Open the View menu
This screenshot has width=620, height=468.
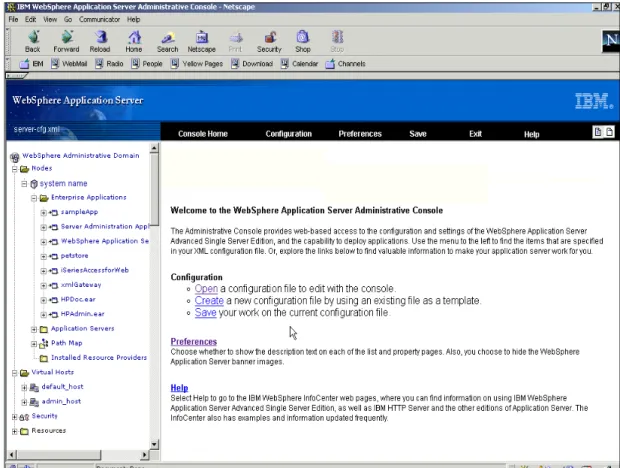tap(50, 19)
